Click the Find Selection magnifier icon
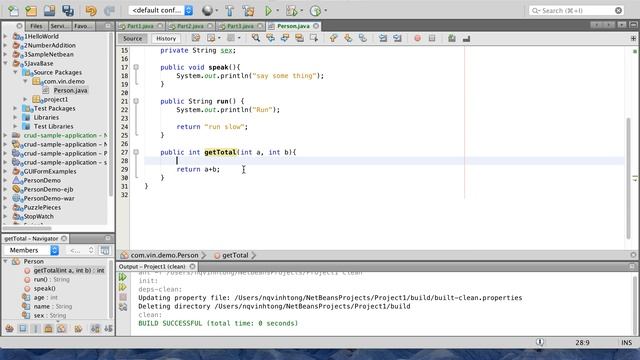Screen dimensions: 640x360 coord(256,38)
